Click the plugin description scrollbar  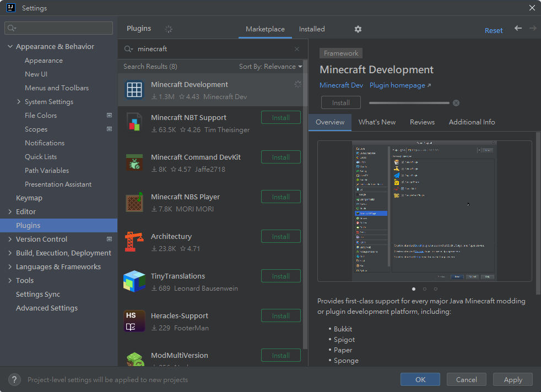click(538, 213)
